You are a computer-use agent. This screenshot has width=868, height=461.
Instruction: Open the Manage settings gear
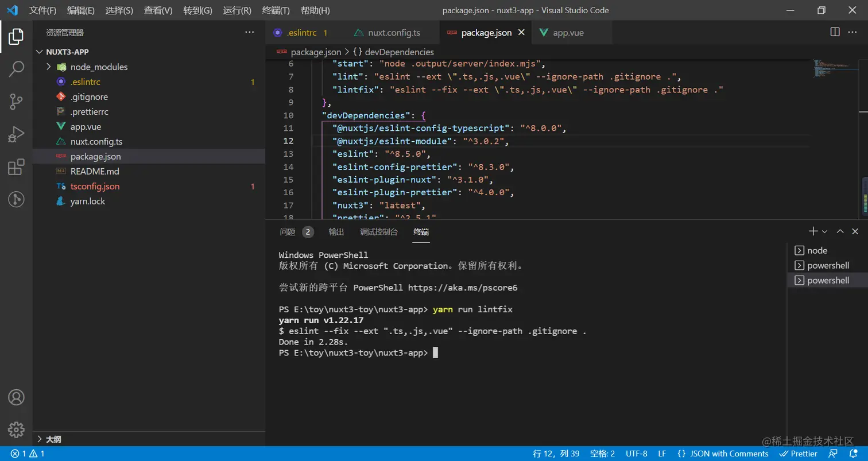coord(16,429)
